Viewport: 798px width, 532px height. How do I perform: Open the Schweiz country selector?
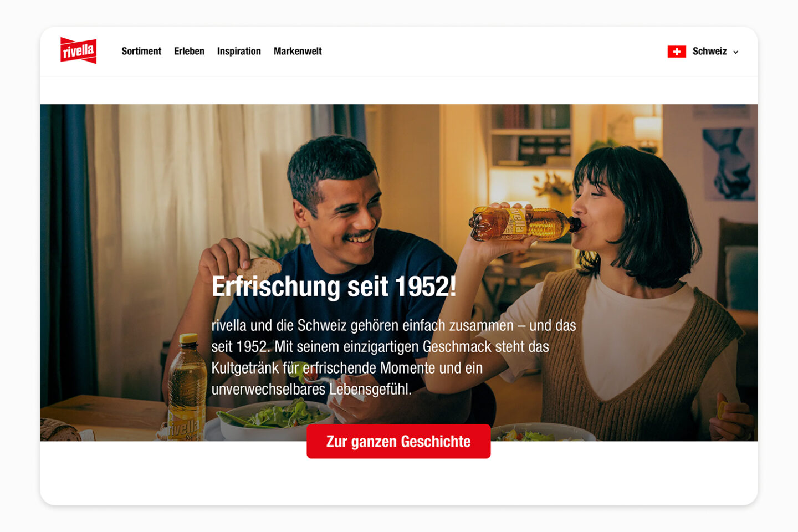point(703,52)
